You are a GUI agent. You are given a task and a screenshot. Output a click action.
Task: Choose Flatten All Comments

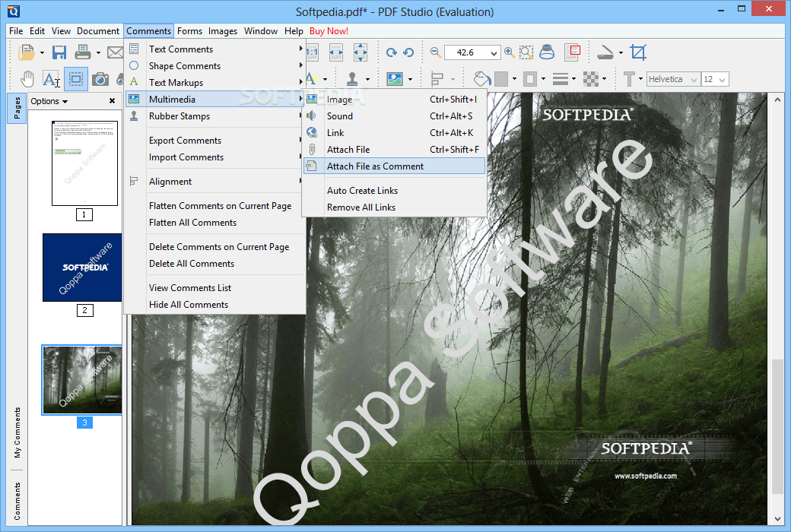215,223
